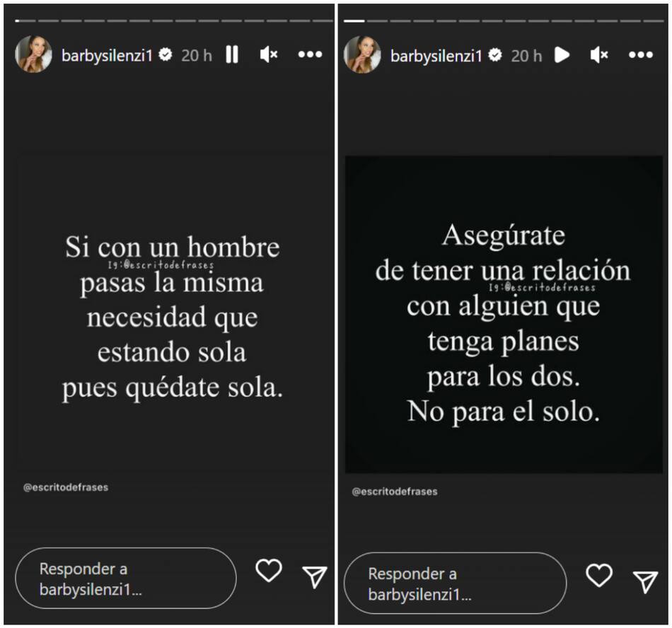672x628 pixels.
Task: Open more options on left story
Action: click(x=310, y=54)
